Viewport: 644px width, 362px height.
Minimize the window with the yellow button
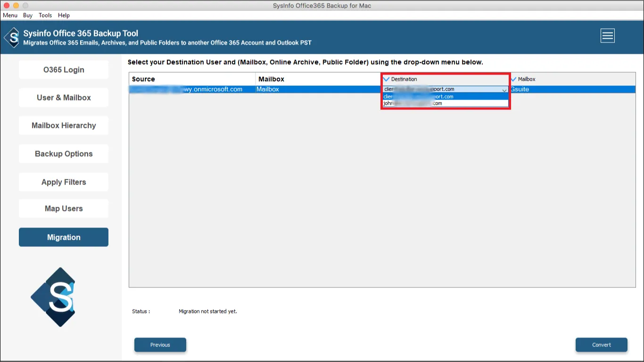point(16,6)
